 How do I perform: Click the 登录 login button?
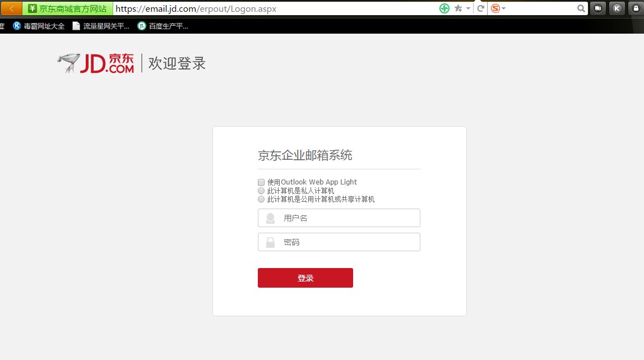[305, 277]
